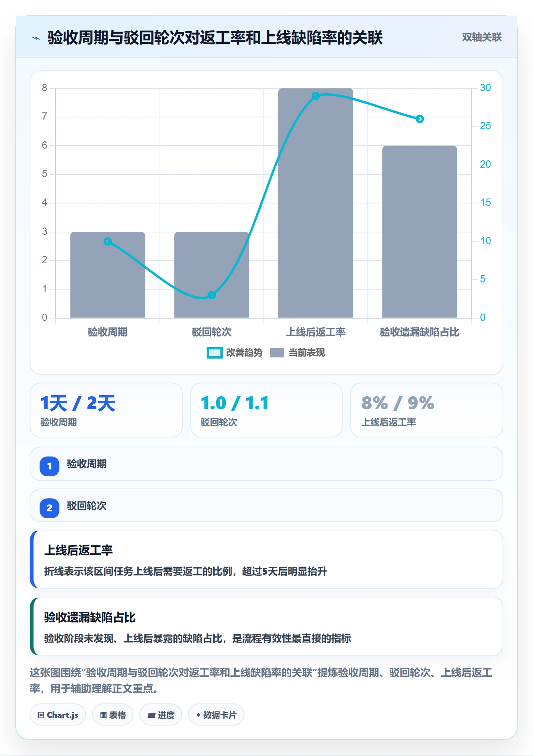This screenshot has width=533, height=756.
Task: Select the 8% / 9% stat card
Action: (427, 410)
